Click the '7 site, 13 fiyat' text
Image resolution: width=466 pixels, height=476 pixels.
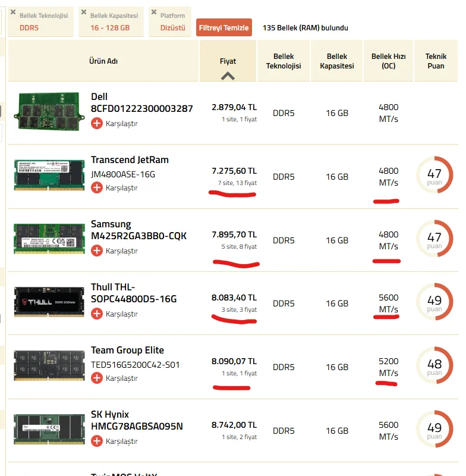pyautogui.click(x=237, y=183)
